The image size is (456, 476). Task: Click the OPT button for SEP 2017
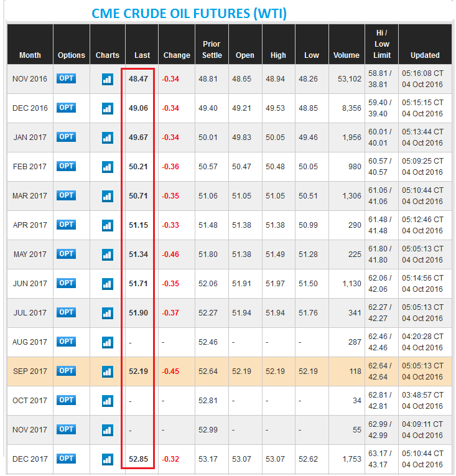tap(66, 371)
